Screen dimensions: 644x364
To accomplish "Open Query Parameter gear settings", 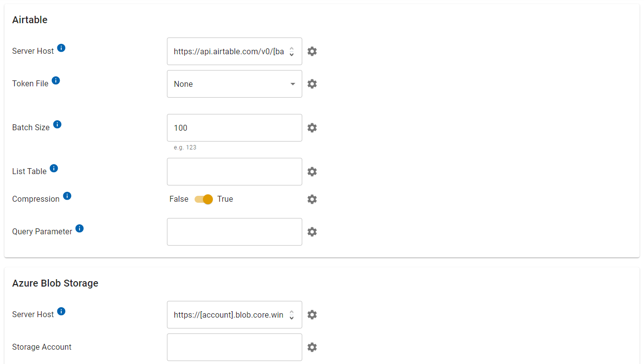I will tap(312, 232).
